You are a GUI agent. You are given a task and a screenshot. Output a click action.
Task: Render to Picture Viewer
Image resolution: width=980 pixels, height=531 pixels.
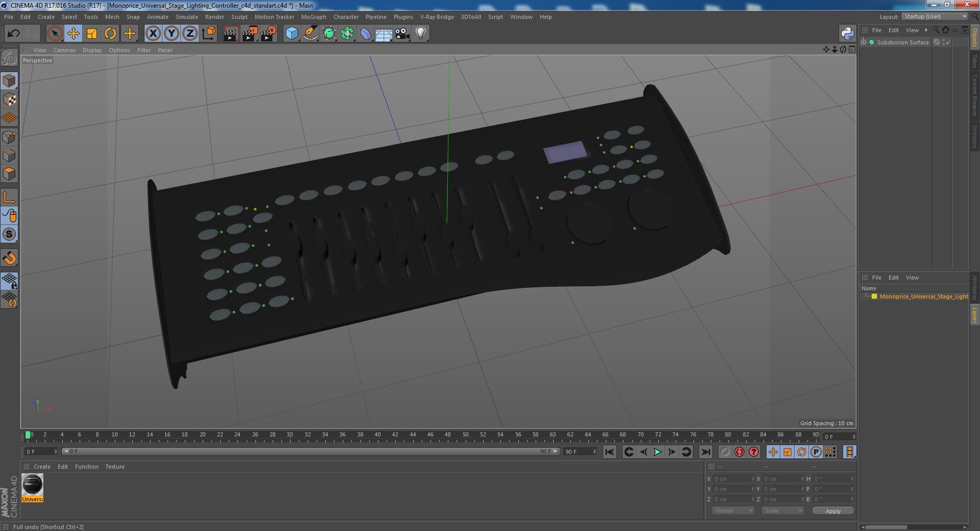coord(250,34)
